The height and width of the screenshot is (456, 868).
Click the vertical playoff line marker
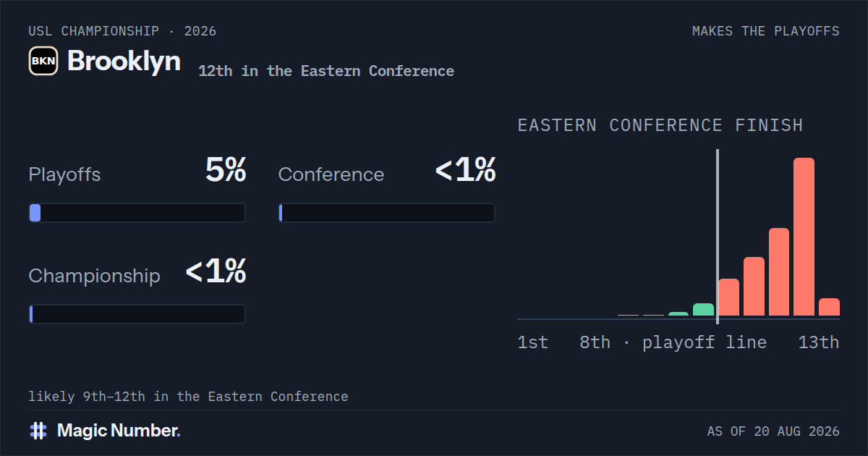point(717,237)
